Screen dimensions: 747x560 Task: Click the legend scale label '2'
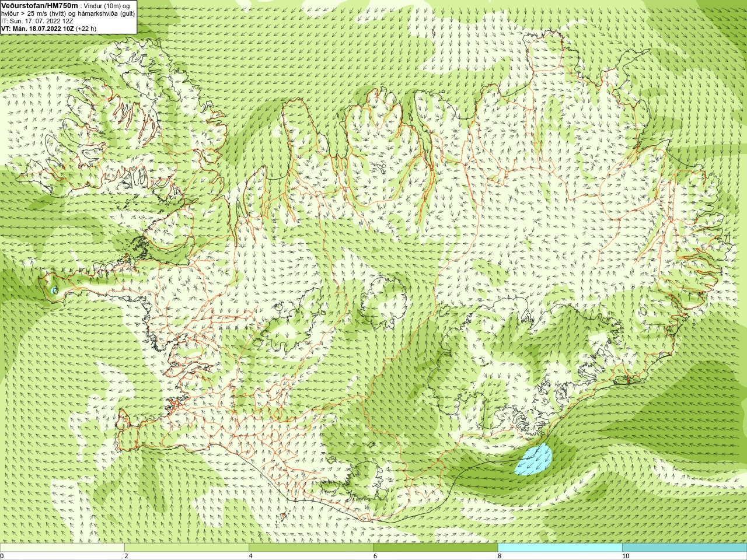pyautogui.click(x=126, y=556)
